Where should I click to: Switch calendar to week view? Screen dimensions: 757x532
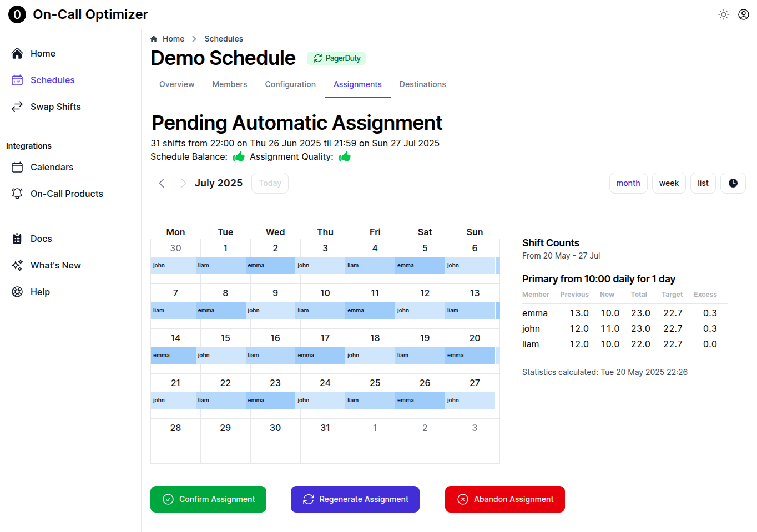click(x=669, y=183)
